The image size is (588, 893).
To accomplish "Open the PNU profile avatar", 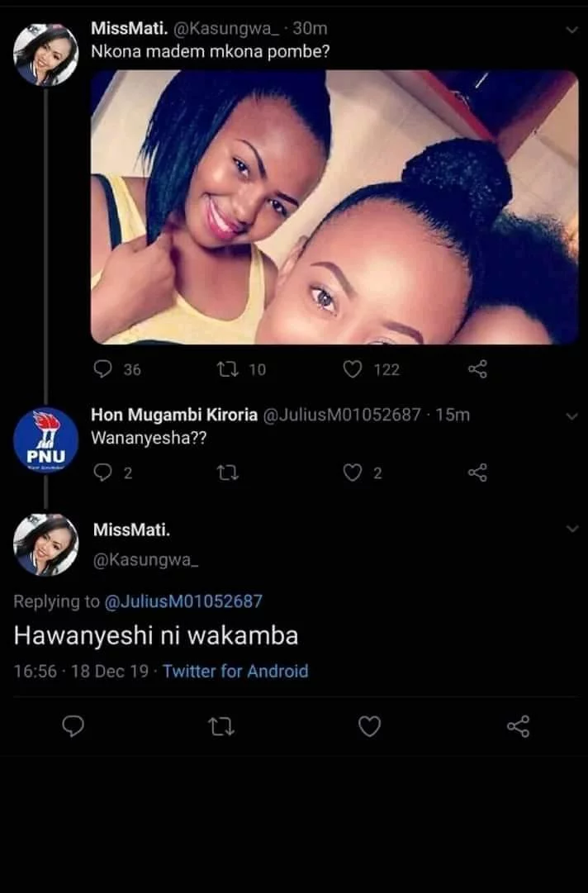I will point(46,440).
